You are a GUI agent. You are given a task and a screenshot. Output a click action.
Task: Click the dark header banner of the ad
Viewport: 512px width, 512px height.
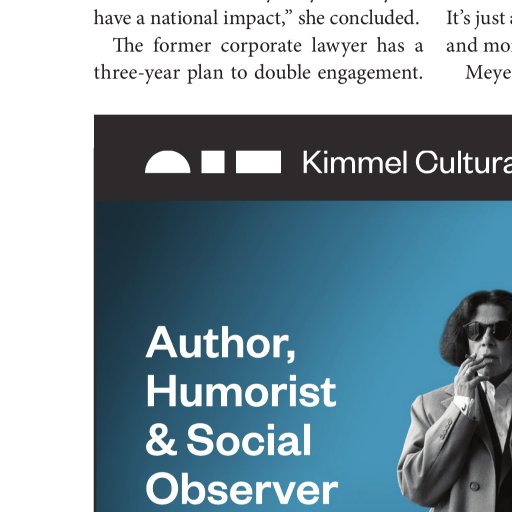point(303,158)
